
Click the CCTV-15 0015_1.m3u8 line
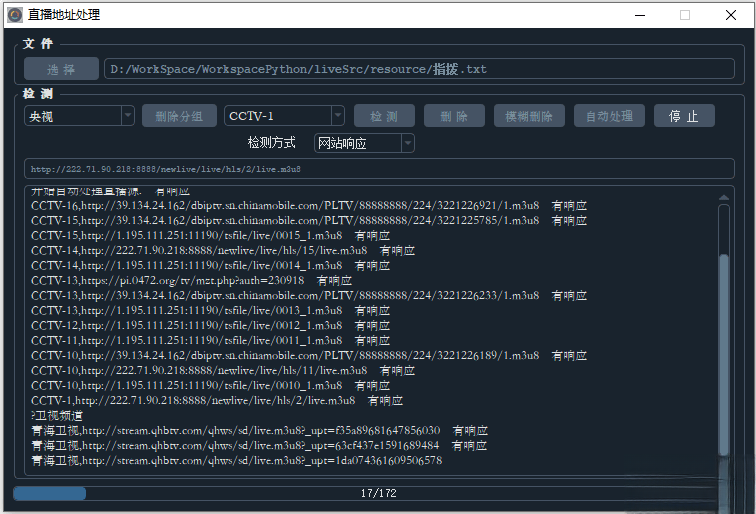click(210, 236)
